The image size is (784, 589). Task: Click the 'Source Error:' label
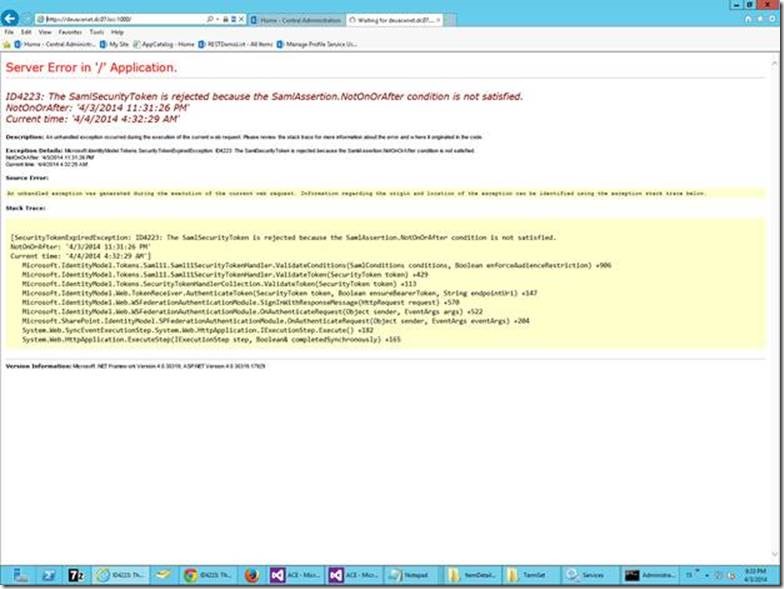click(x=27, y=178)
